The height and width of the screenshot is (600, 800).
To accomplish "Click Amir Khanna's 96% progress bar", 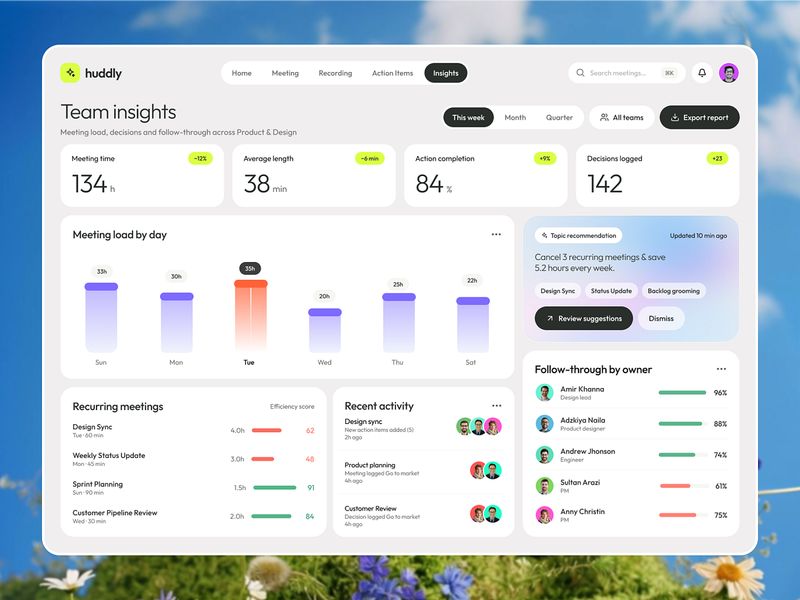I will tap(682, 392).
